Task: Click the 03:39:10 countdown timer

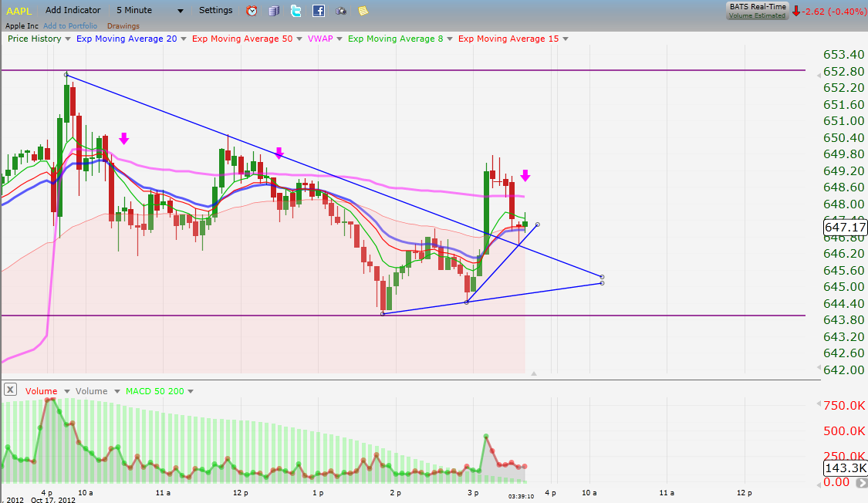Action: pyautogui.click(x=521, y=496)
